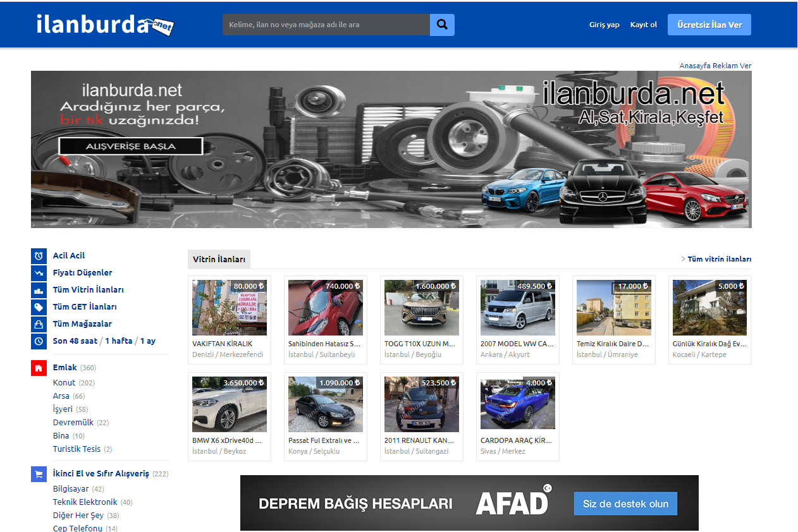
Task: Click the Acil Acil alarm clock icon
Action: 39,256
